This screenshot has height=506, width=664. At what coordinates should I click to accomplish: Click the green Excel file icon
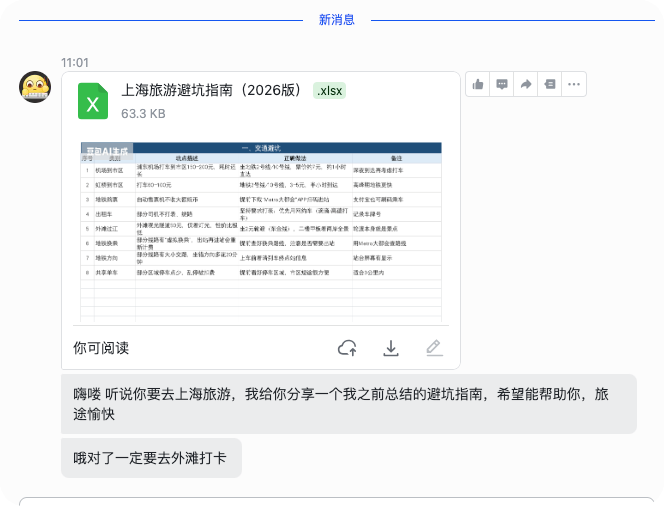coord(93,101)
